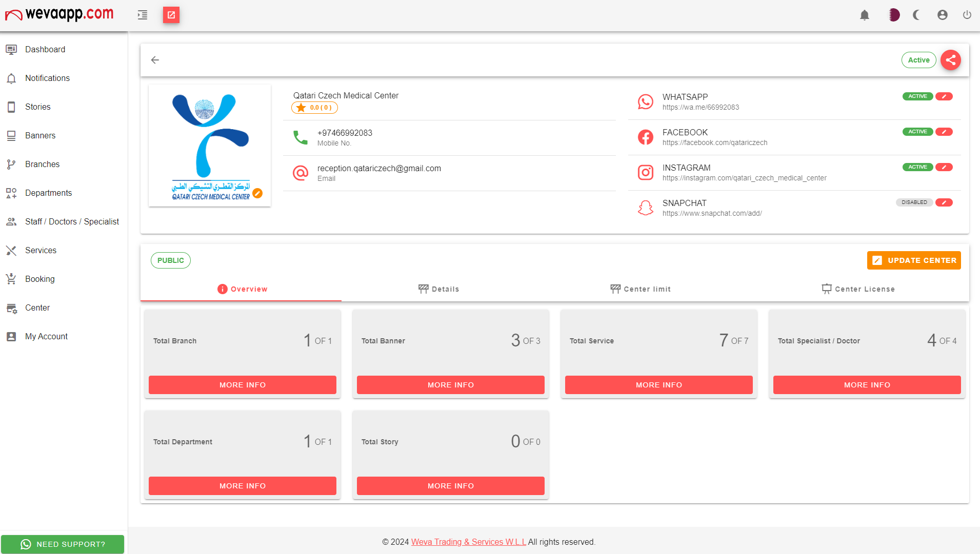Toggle the PUBLIC visibility chip
The height and width of the screenshot is (554, 980).
(x=171, y=260)
